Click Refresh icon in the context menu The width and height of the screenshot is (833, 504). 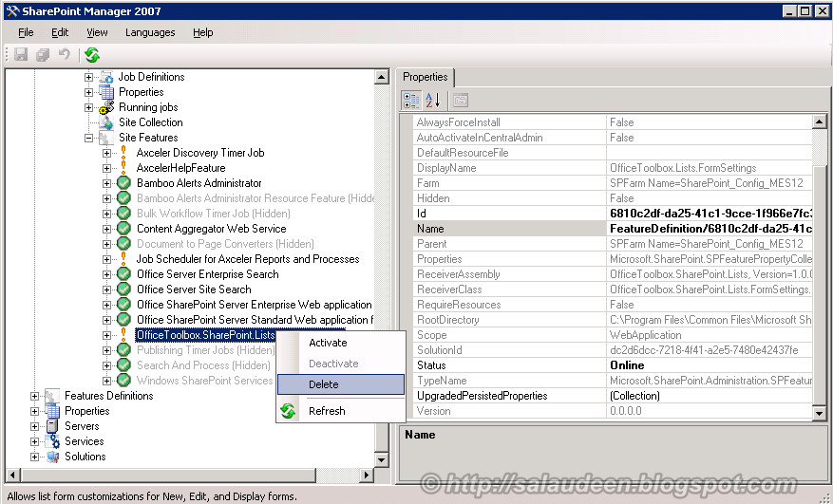pos(288,411)
